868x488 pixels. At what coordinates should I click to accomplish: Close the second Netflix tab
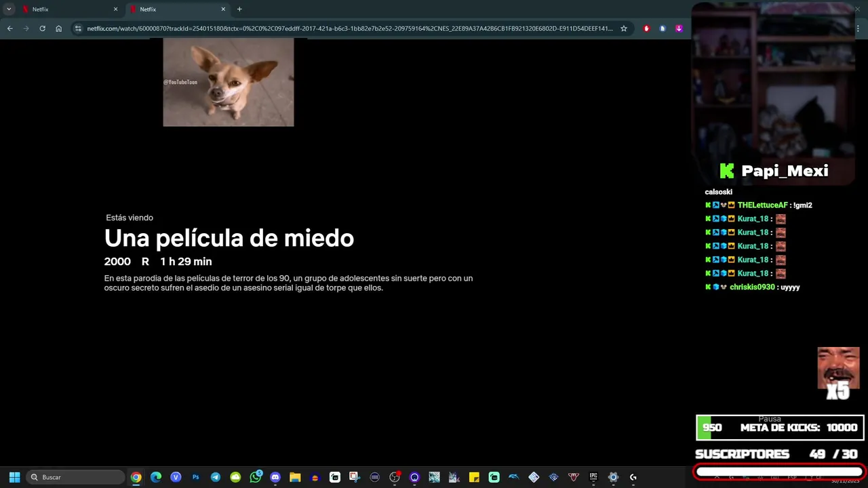pos(223,9)
